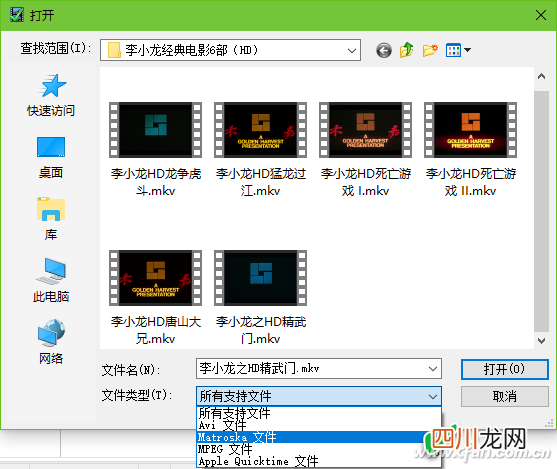Open 网络 network in sidebar
The image size is (557, 469).
coord(51,341)
